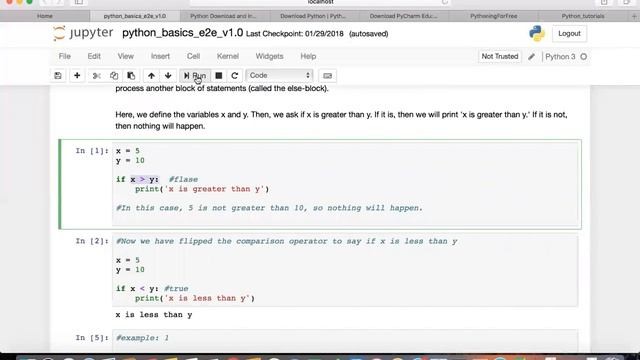Click the Jupyter logo
The width and height of the screenshot is (640, 360).
point(83,33)
